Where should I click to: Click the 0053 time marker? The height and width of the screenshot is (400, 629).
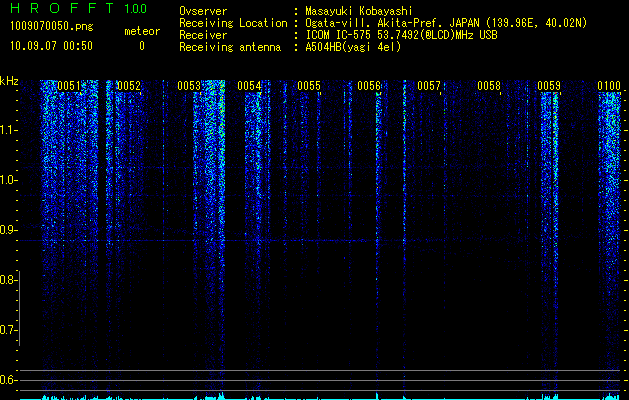[189, 86]
